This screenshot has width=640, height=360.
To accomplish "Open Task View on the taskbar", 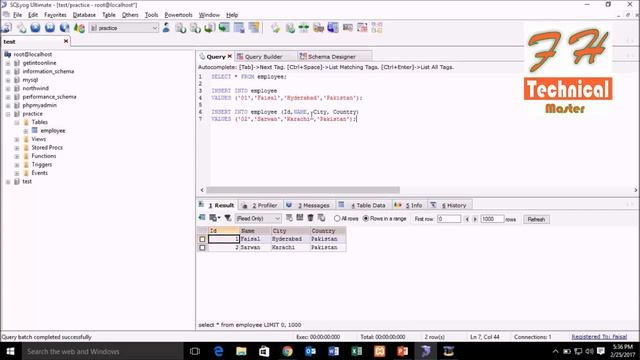I will (x=195, y=351).
